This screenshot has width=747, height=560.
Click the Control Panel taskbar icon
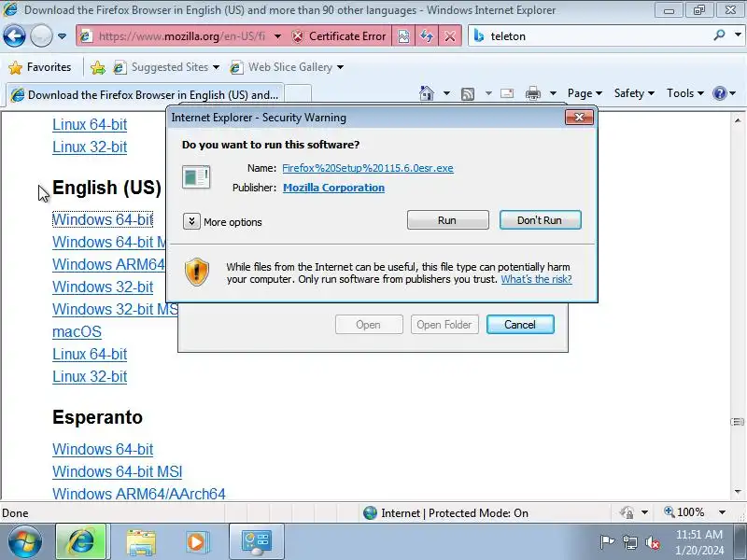click(257, 542)
